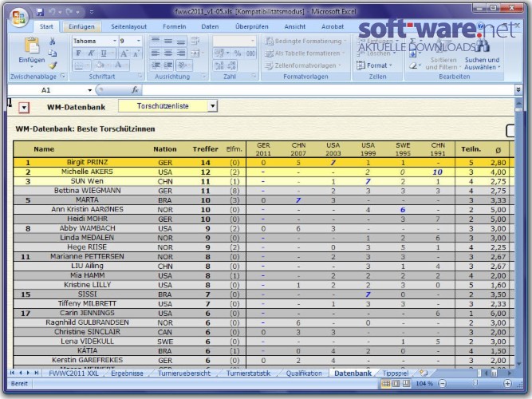Image resolution: width=532 pixels, height=399 pixels.
Task: Add decimal places in the Zahl group
Action: pyautogui.click(x=219, y=65)
